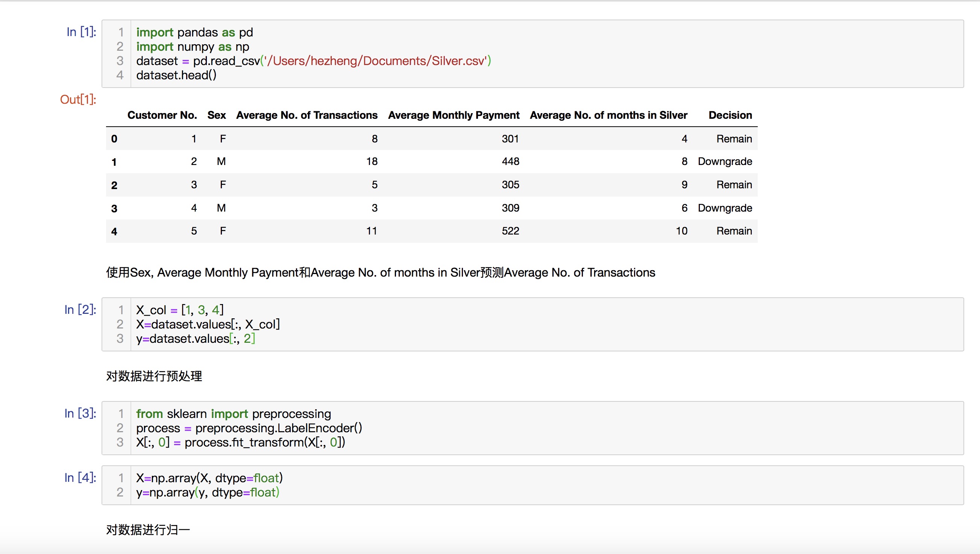Click the y=np.array(y, dtype=float) line
The image size is (980, 554).
click(x=208, y=493)
